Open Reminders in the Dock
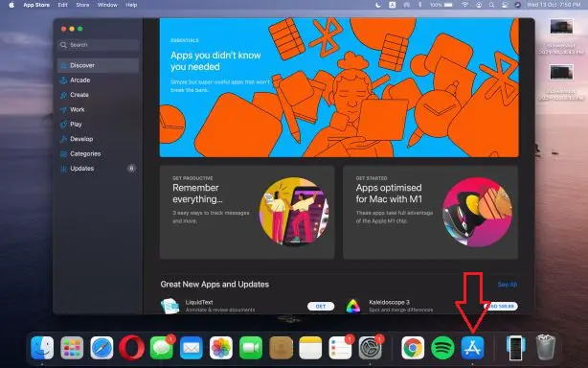 coord(340,348)
